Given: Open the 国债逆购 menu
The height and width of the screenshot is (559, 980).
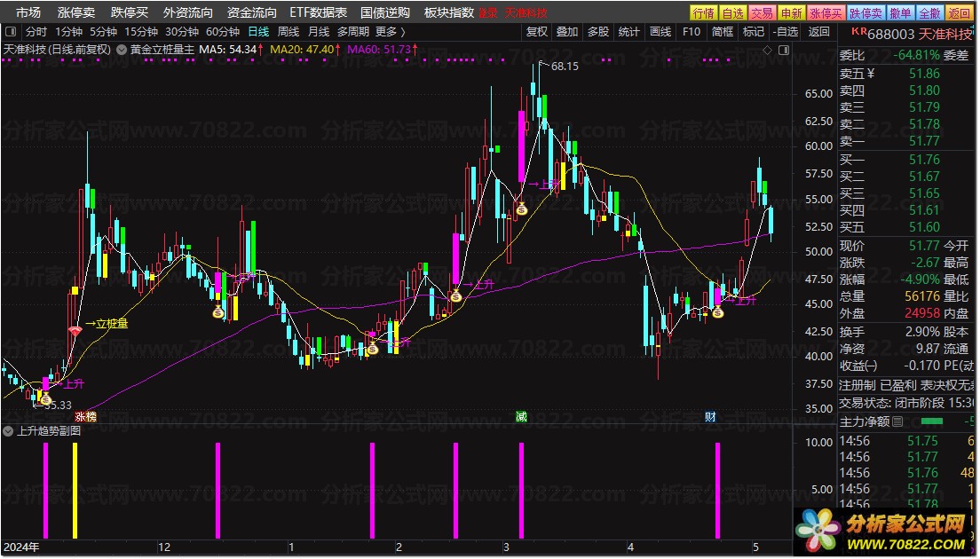Looking at the screenshot, I should (385, 12).
